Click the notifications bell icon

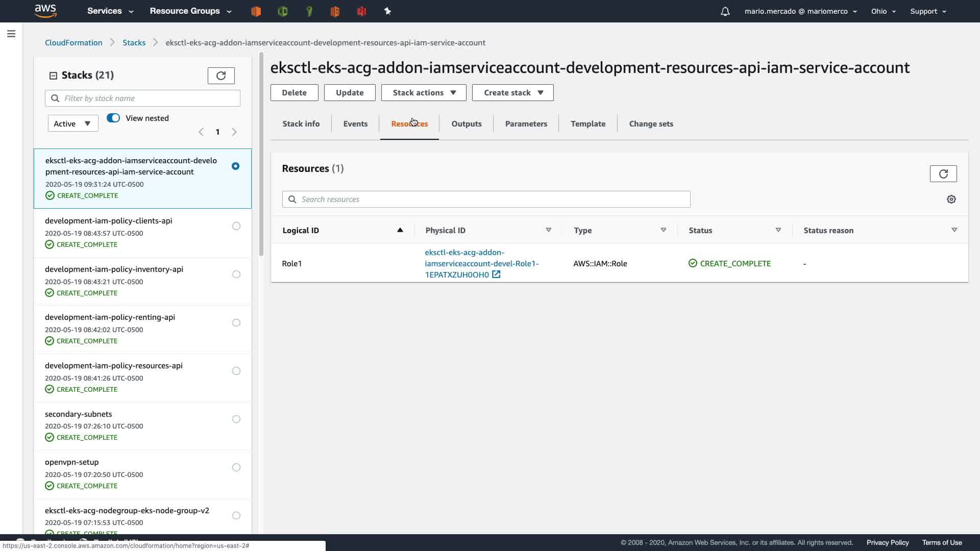[725, 11]
